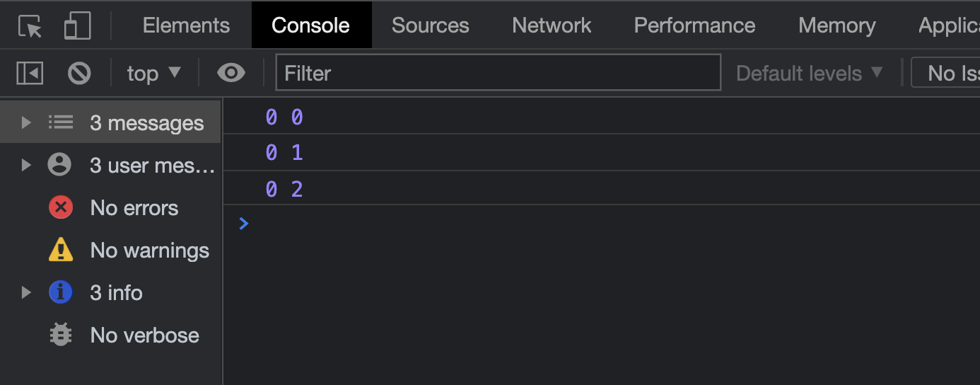
Task: Open the Network tab
Action: point(552,26)
